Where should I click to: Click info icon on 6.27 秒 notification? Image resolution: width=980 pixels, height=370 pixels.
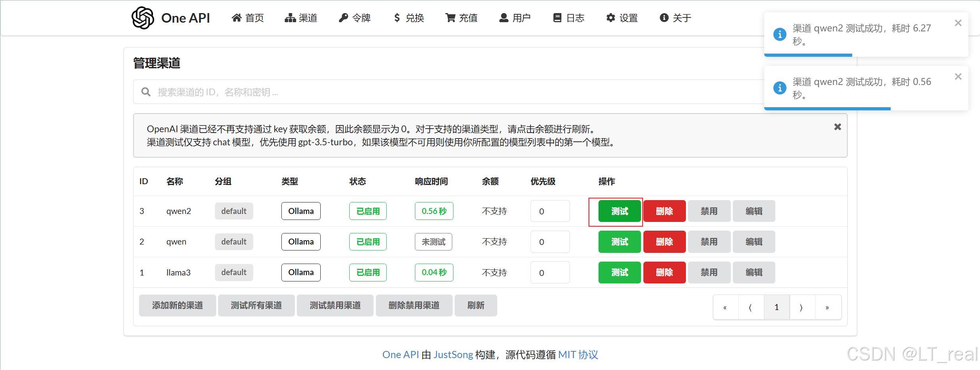[780, 34]
